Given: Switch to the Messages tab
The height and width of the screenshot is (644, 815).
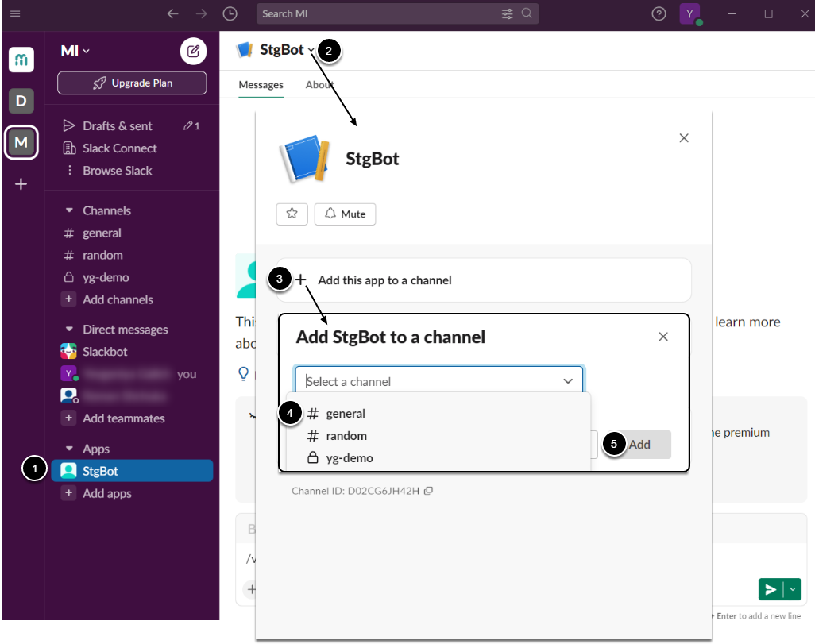Looking at the screenshot, I should 261,85.
